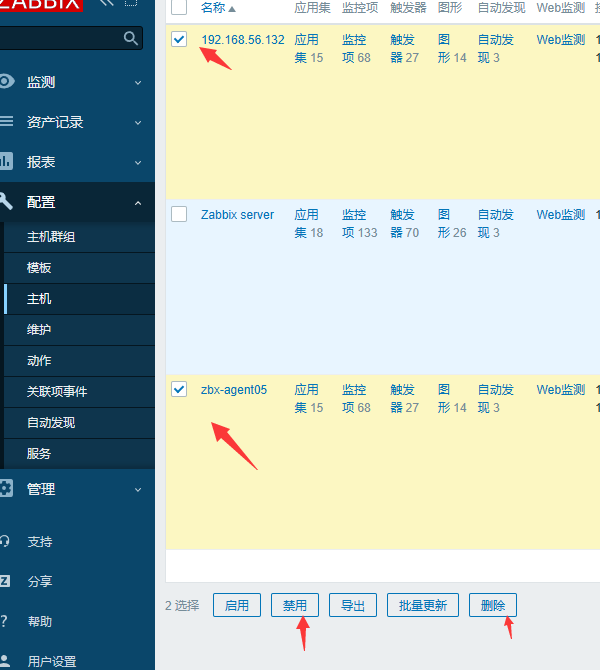Click the Z share icon beside 分享
The width and height of the screenshot is (600, 670).
tap(5, 581)
